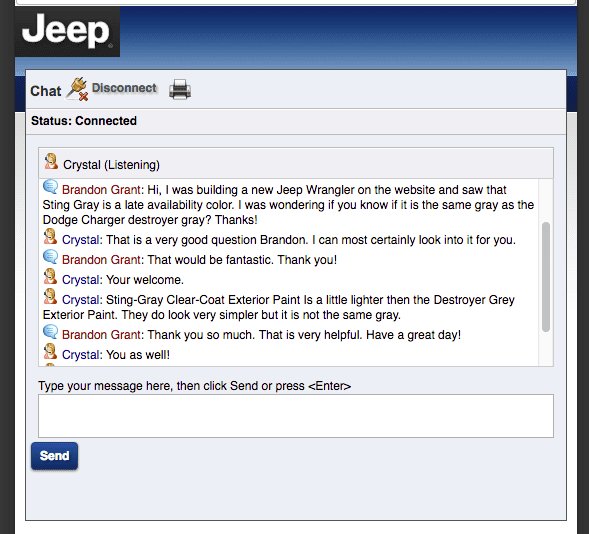Print the chat transcript with printer icon
Viewport: 589px width, 534px height.
pyautogui.click(x=180, y=89)
